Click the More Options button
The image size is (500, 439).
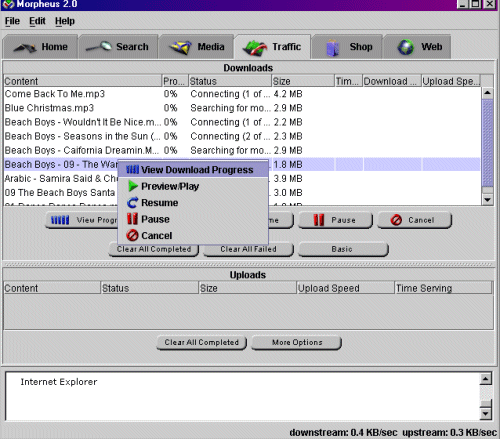click(297, 342)
